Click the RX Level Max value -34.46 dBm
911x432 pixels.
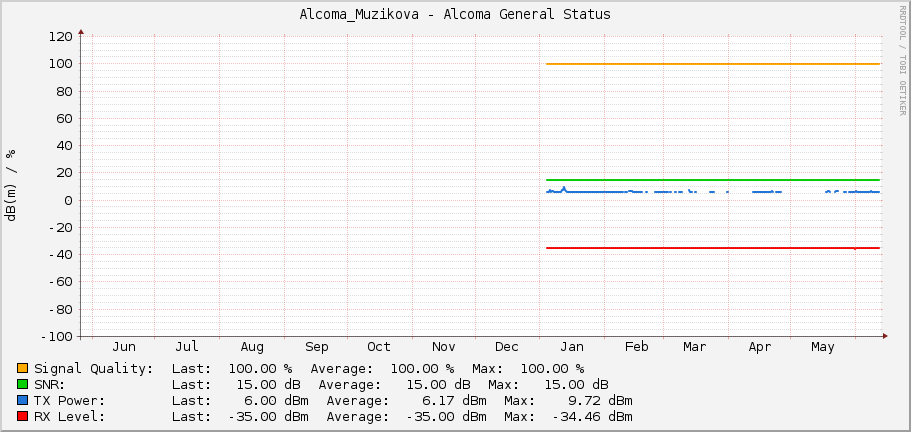pyautogui.click(x=593, y=416)
